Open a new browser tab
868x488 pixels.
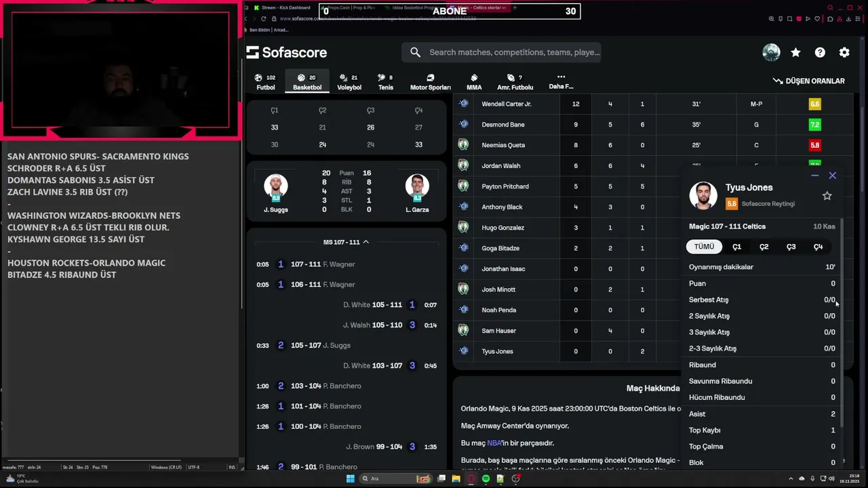point(515,7)
